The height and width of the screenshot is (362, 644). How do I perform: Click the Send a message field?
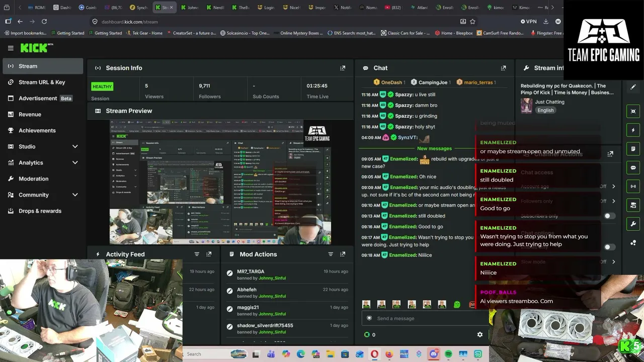pyautogui.click(x=425, y=318)
